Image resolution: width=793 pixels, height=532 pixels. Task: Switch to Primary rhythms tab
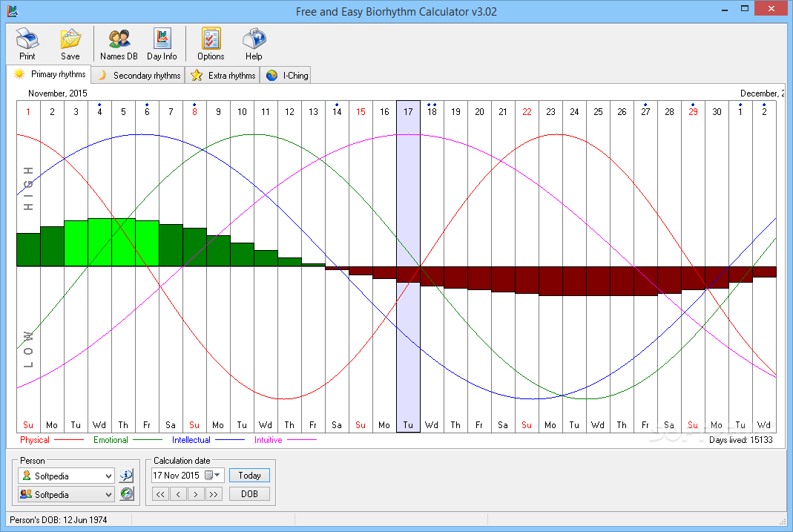point(49,74)
